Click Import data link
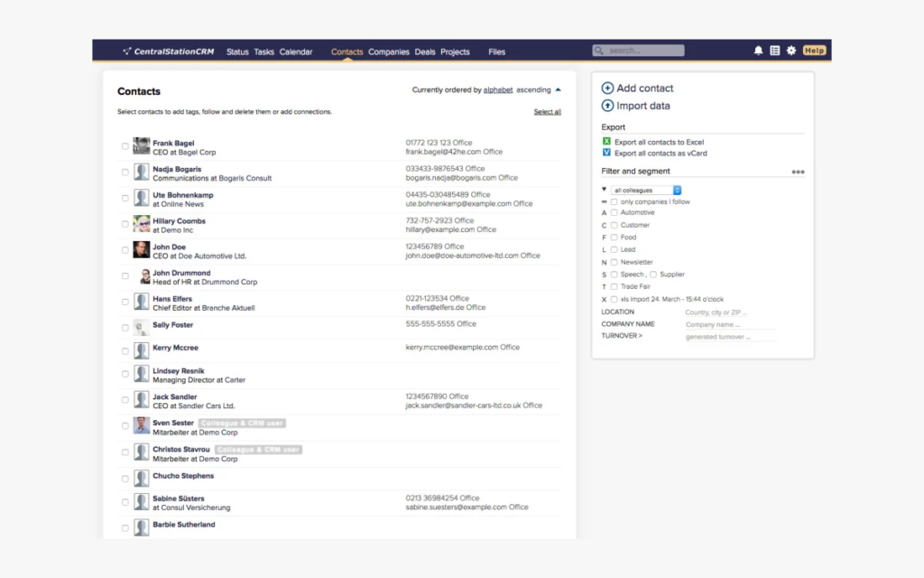The width and height of the screenshot is (924, 578). coord(642,106)
